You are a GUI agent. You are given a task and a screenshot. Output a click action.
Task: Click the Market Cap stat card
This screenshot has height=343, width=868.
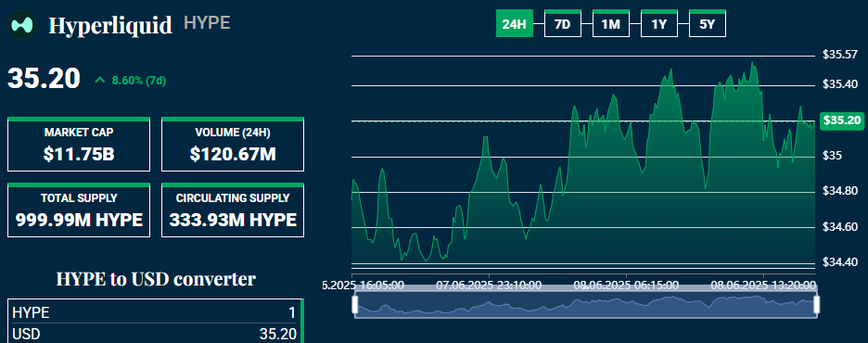79,144
